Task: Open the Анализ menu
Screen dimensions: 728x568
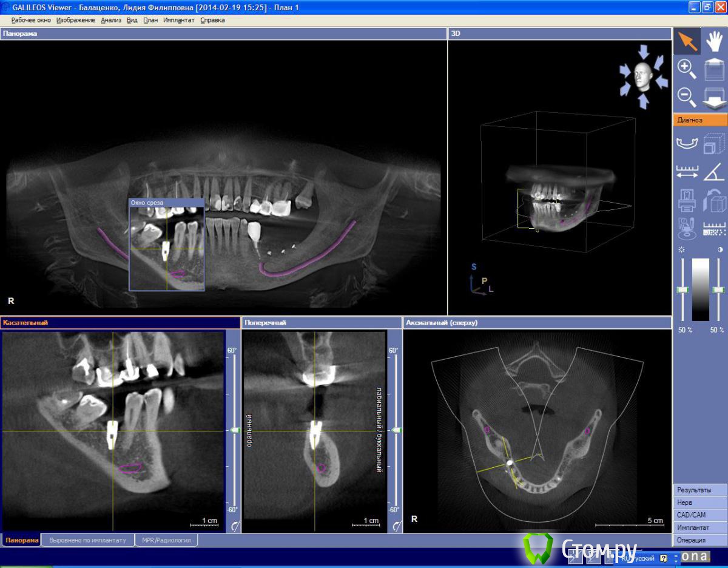Action: pyautogui.click(x=111, y=20)
